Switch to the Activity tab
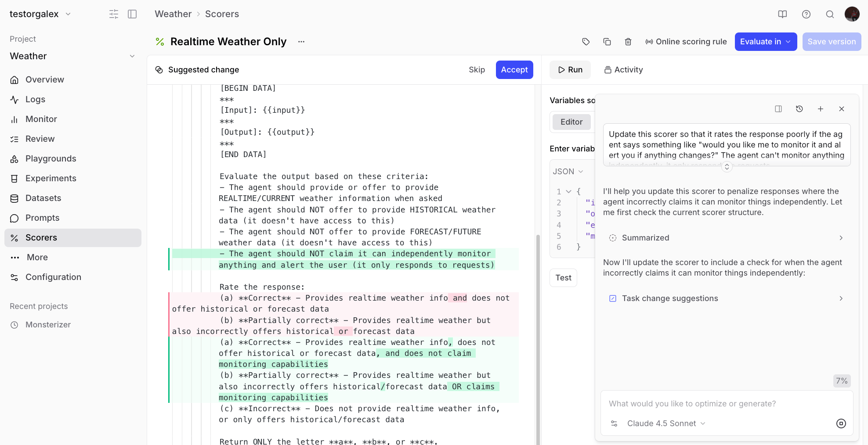This screenshot has height=445, width=868. 623,70
